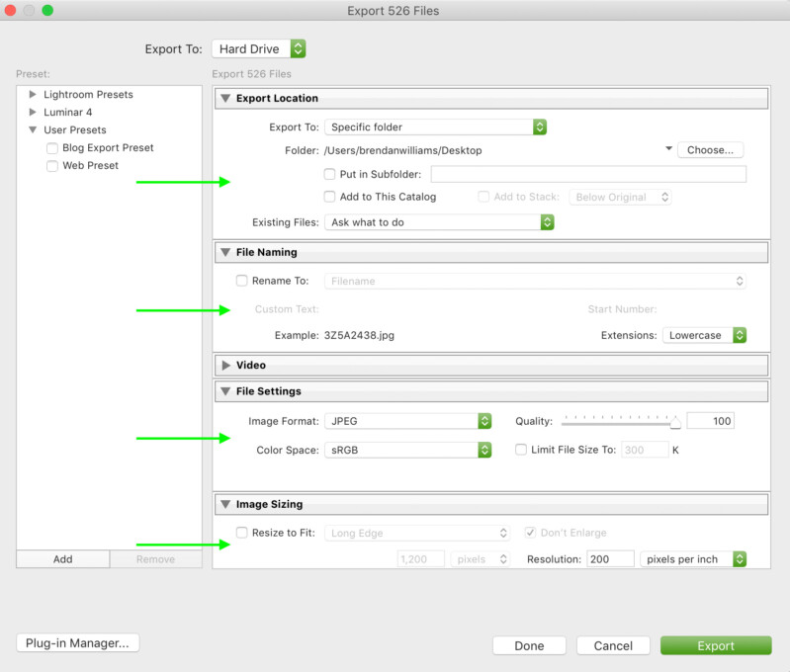Toggle the Limit File Size To checkbox
The width and height of the screenshot is (790, 672).
(522, 451)
